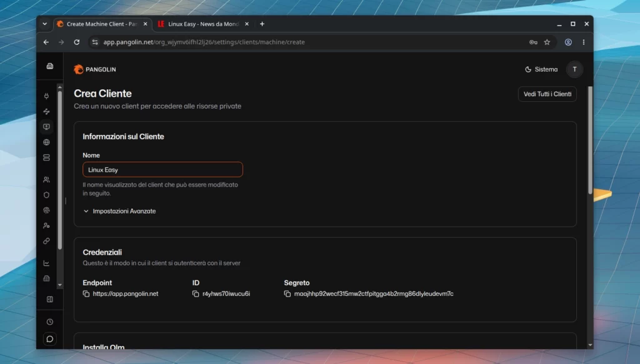The height and width of the screenshot is (364, 640).
Task: Open the link chain icon in sidebar
Action: [x=46, y=241]
